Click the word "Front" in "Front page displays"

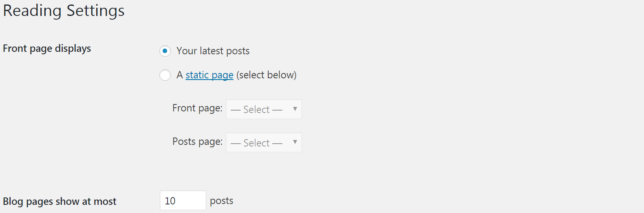pos(15,49)
